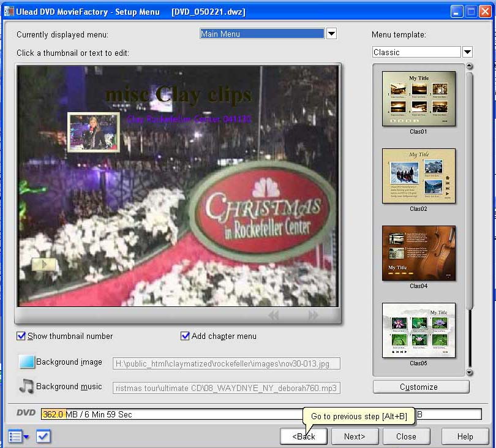Minimize the Ulead DVD MovieFactory window
This screenshot has width=496, height=448.
[x=457, y=12]
